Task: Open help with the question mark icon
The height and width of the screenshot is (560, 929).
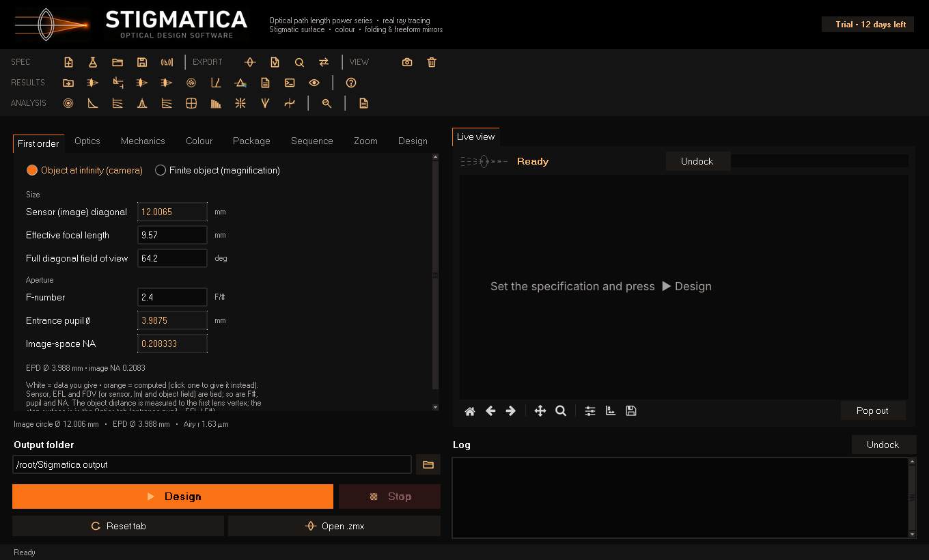Action: click(x=351, y=83)
